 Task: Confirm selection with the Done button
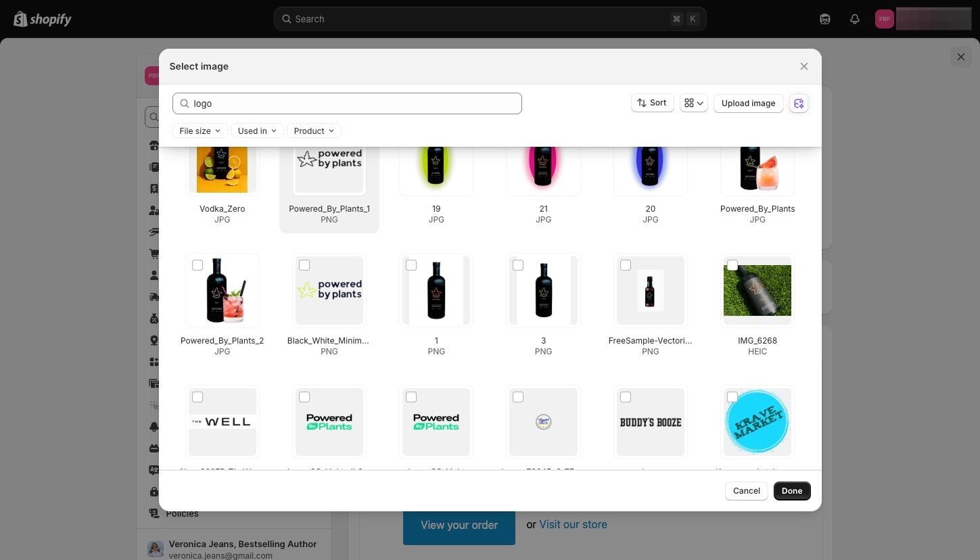[x=792, y=491]
